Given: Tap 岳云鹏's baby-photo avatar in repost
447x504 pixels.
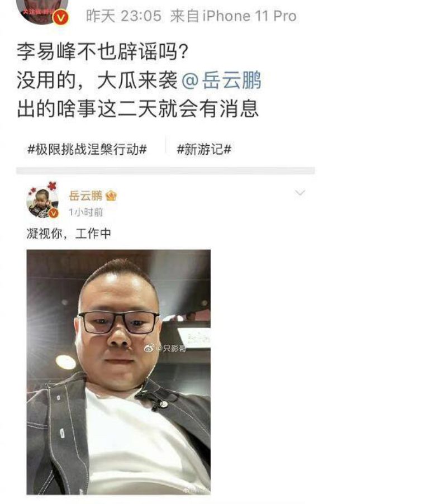Looking at the screenshot, I should [42, 201].
